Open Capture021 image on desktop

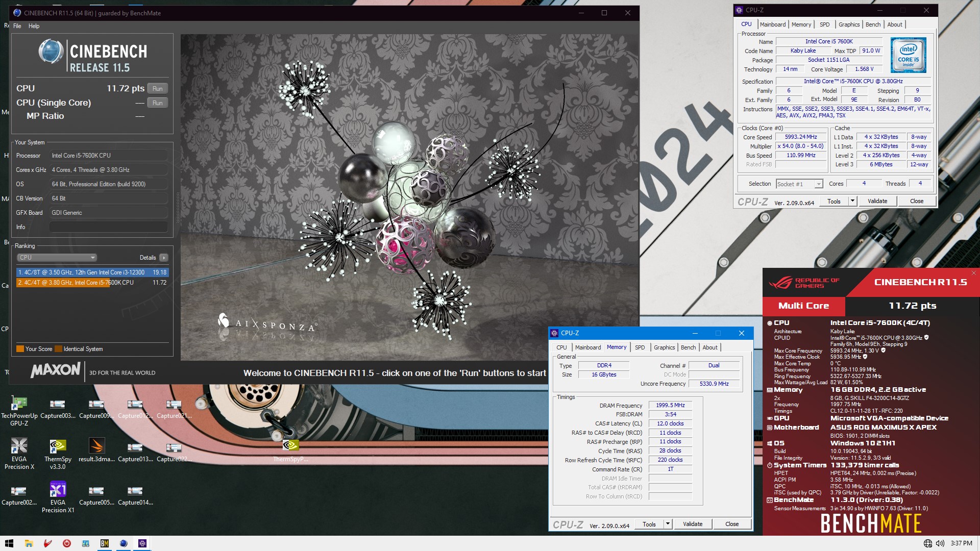point(174,408)
